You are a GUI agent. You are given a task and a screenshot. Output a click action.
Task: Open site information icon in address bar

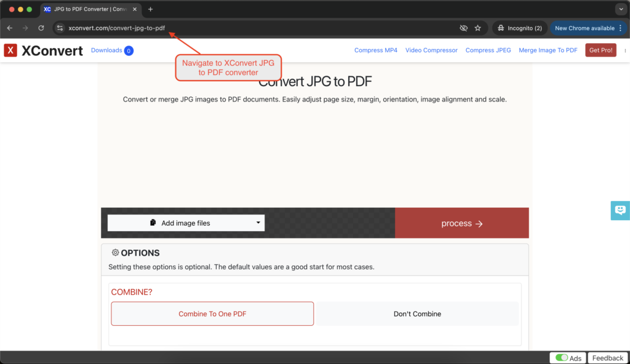click(60, 28)
